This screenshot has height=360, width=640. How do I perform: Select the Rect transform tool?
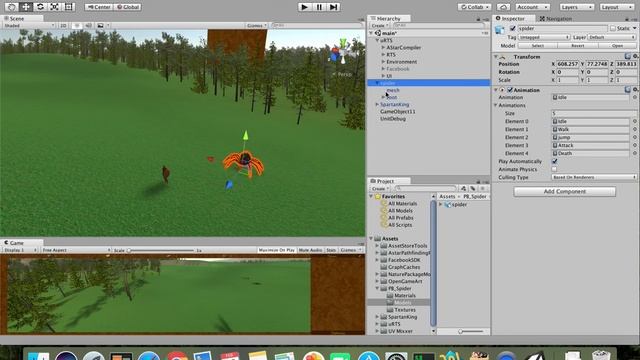pos(69,7)
